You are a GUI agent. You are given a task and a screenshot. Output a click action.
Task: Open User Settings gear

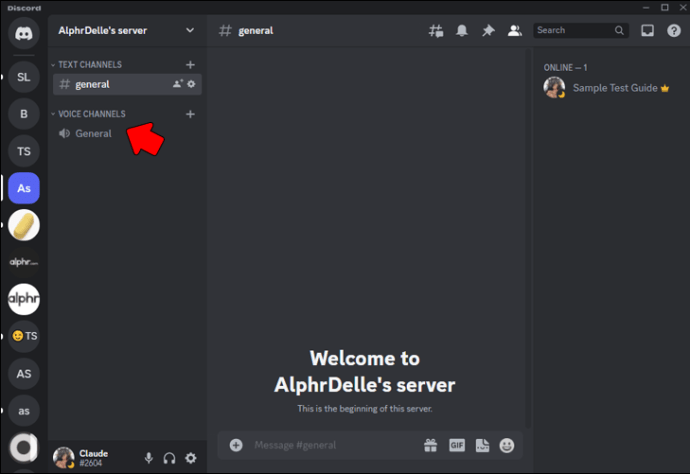click(x=191, y=458)
